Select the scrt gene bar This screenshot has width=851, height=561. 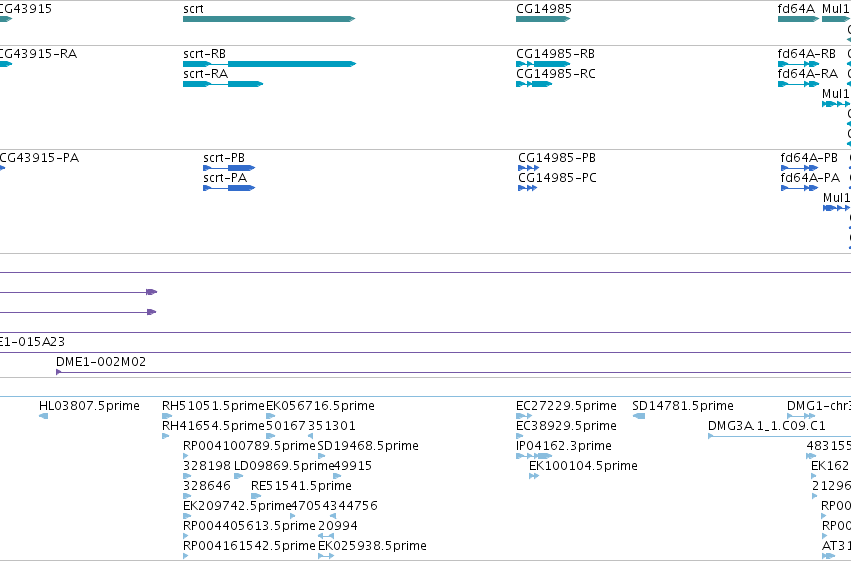pyautogui.click(x=269, y=19)
